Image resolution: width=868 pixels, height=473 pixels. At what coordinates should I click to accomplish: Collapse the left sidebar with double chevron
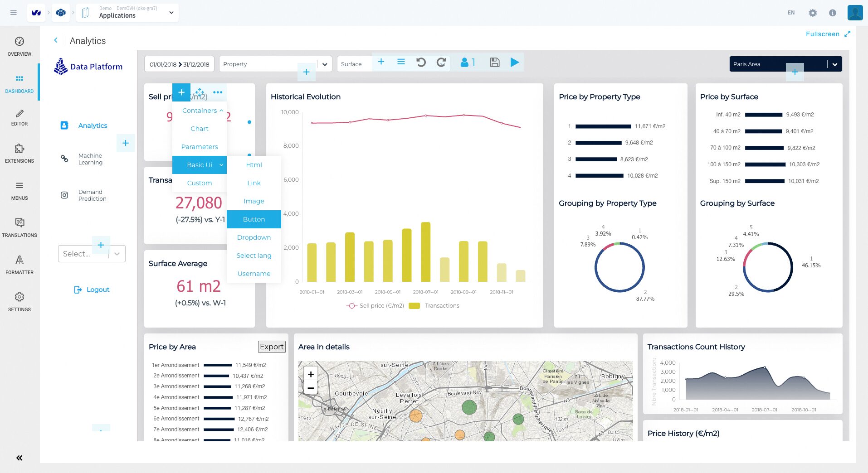click(x=19, y=458)
